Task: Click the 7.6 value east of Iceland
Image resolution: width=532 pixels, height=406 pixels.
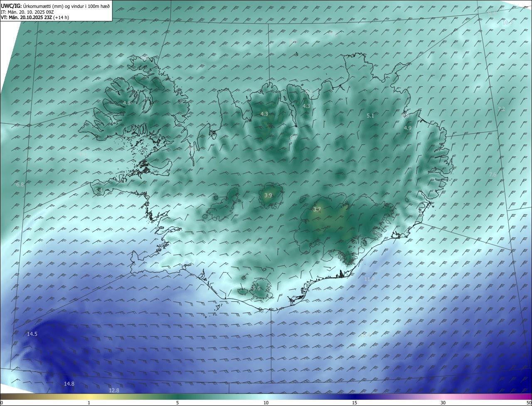Action: (493, 175)
